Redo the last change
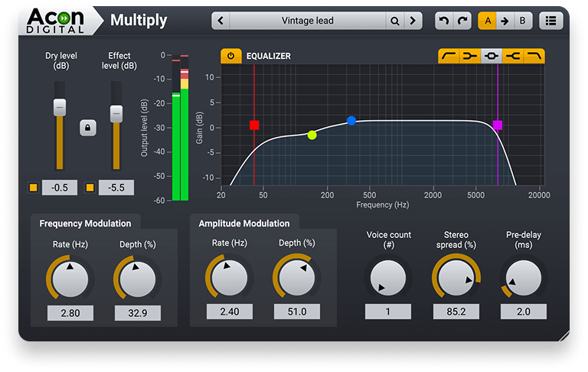588x372 pixels. [x=461, y=21]
